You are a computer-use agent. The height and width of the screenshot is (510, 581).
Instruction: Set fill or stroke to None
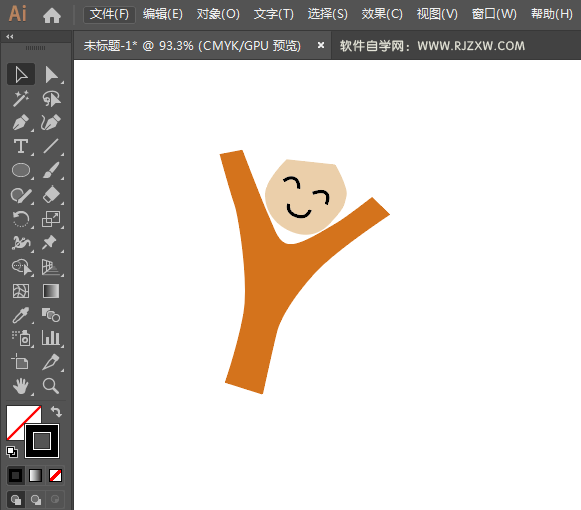coord(56,476)
